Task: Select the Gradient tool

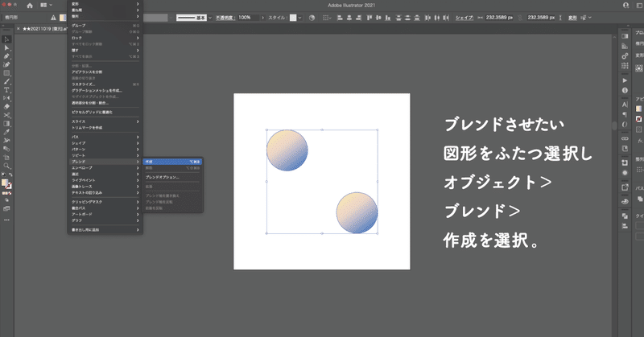Action: [6, 124]
